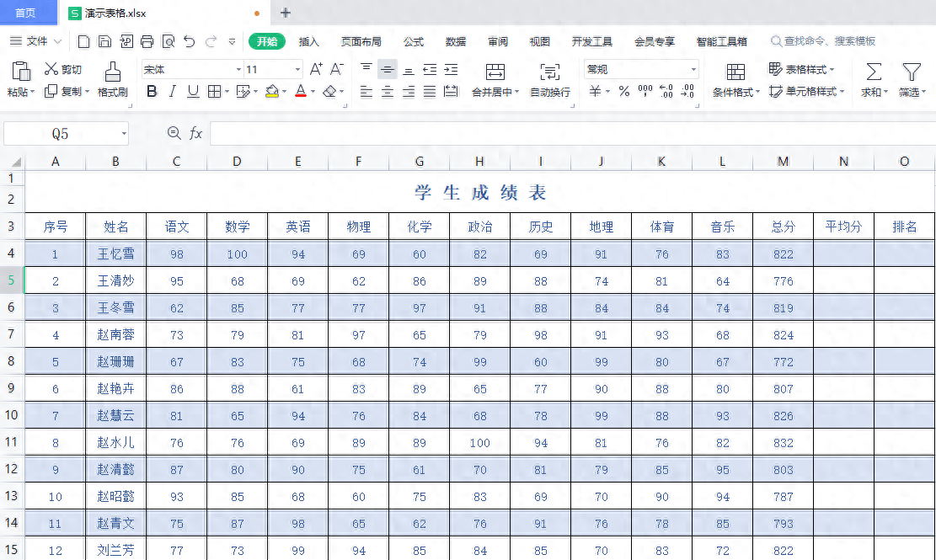This screenshot has height=560, width=936.
Task: Click the Justify alignment icon
Action: (x=430, y=91)
